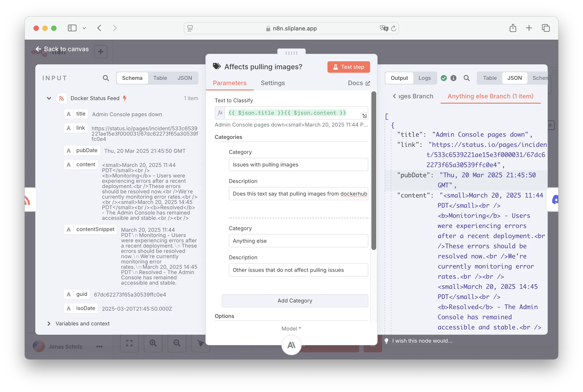Switch to the Logs tab
This screenshot has width=583, height=392.
(425, 78)
